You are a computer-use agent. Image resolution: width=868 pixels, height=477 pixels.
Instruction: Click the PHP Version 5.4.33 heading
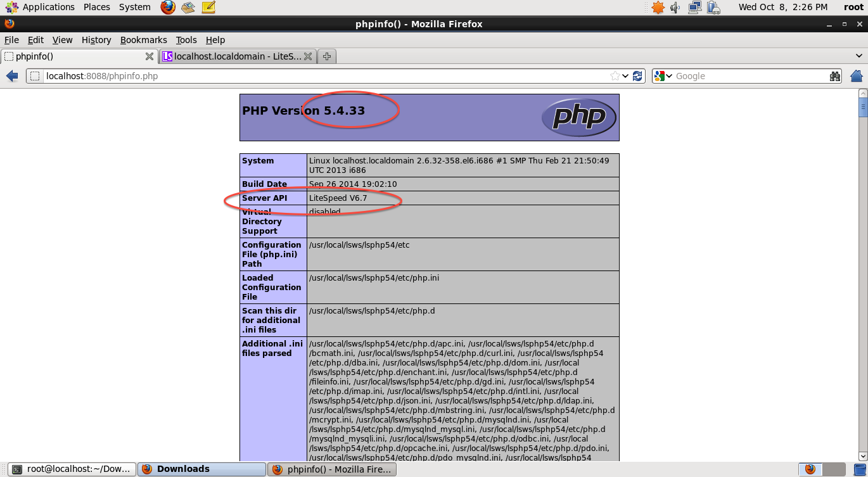coord(303,111)
